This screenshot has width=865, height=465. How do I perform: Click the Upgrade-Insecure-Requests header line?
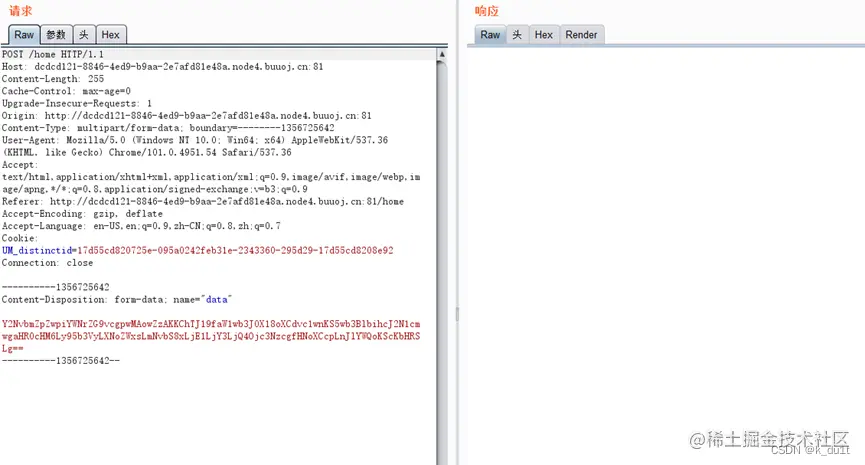pyautogui.click(x=77, y=103)
